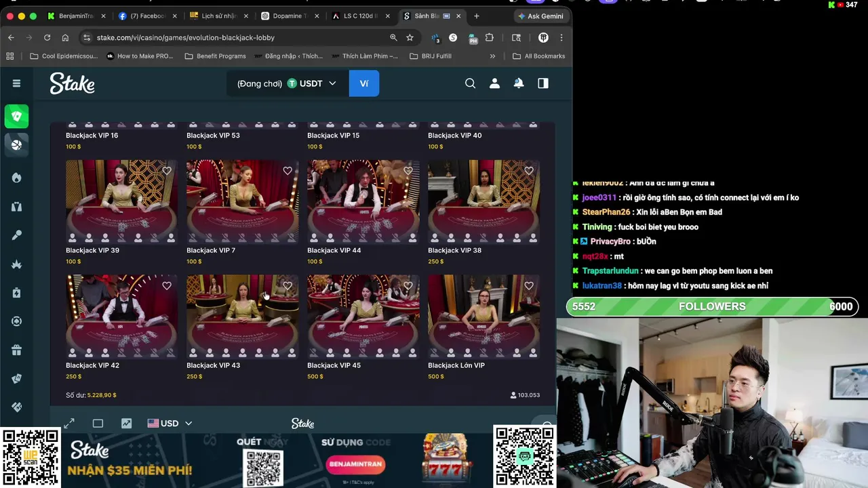The height and width of the screenshot is (488, 868).
Task: Open the All Bookmarks folder
Action: [x=538, y=56]
